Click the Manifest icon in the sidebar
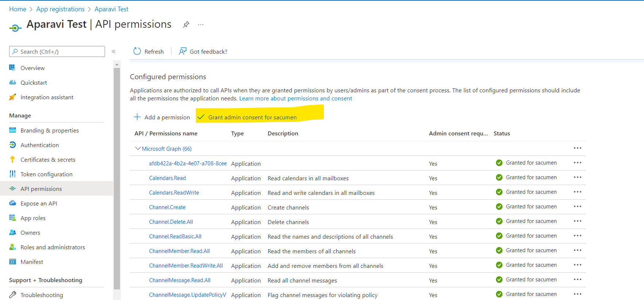This screenshot has height=300, width=644. pyautogui.click(x=12, y=261)
